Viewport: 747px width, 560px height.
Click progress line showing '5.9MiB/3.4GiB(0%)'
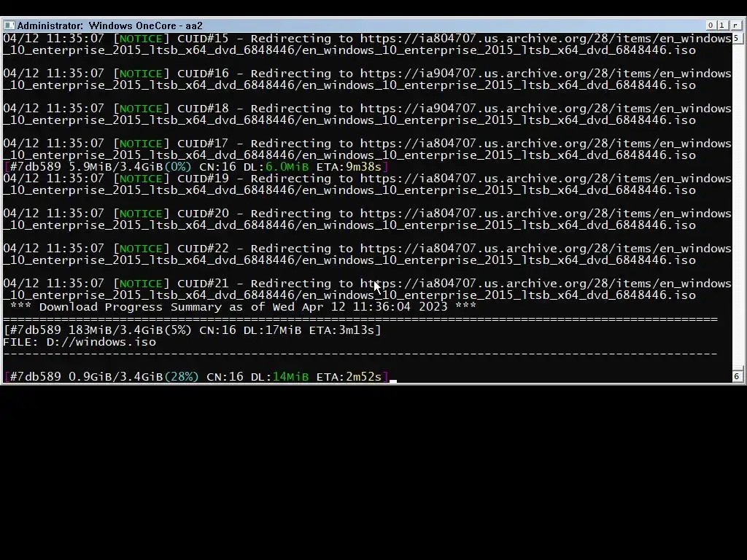pyautogui.click(x=196, y=167)
